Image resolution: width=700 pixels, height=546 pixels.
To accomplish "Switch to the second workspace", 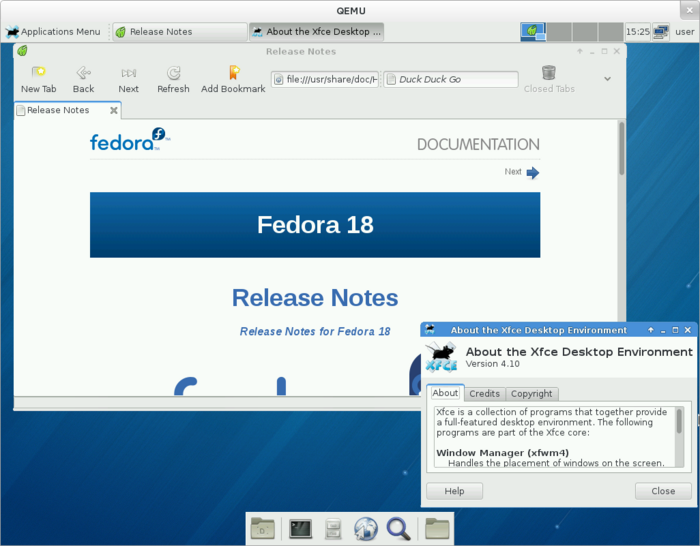I will coord(559,32).
